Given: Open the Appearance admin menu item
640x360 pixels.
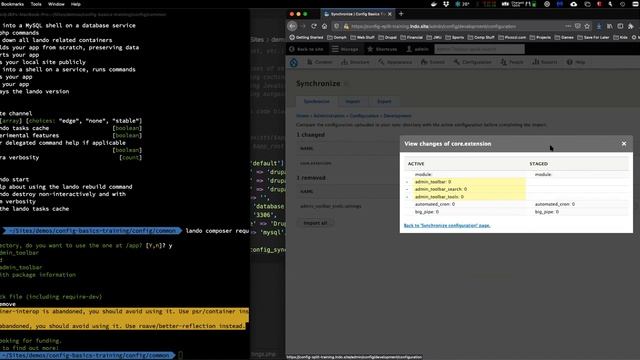Looking at the screenshot, I should tap(395, 62).
